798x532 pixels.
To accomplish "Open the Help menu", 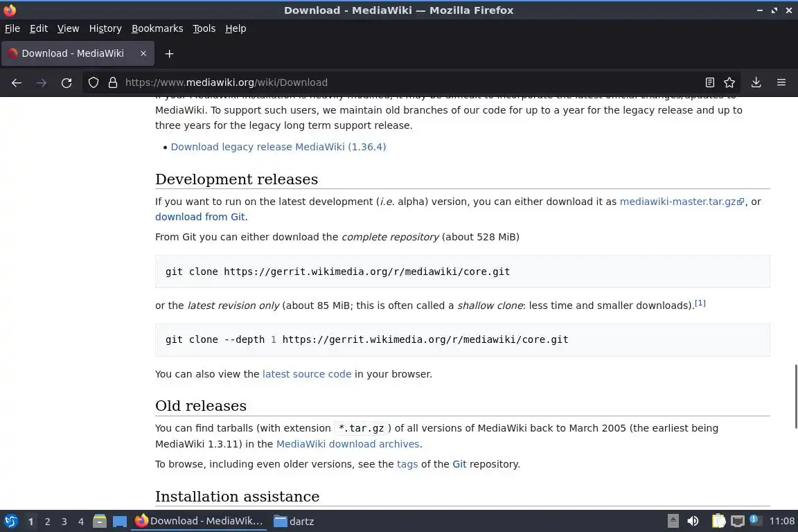I will tap(236, 28).
